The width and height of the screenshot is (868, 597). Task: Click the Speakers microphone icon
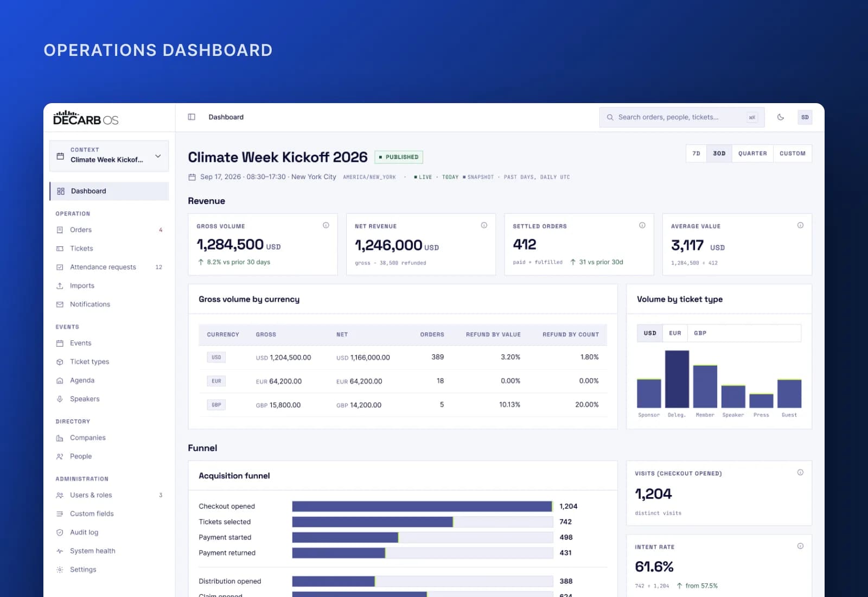click(60, 399)
